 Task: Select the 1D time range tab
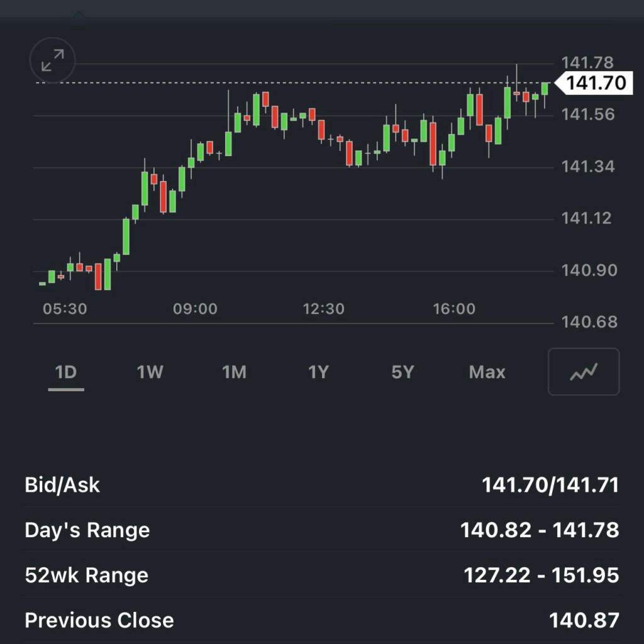click(x=65, y=372)
